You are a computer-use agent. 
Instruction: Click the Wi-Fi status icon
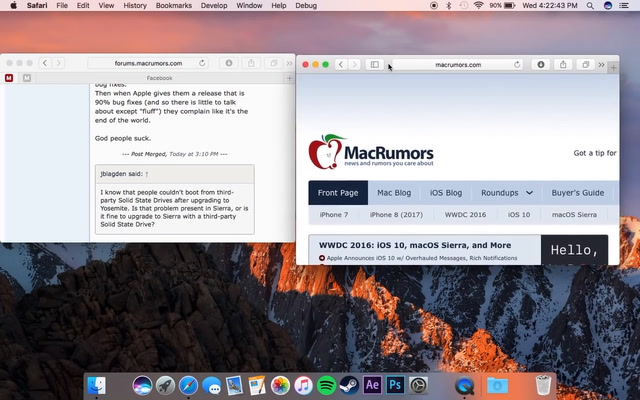coord(478,5)
